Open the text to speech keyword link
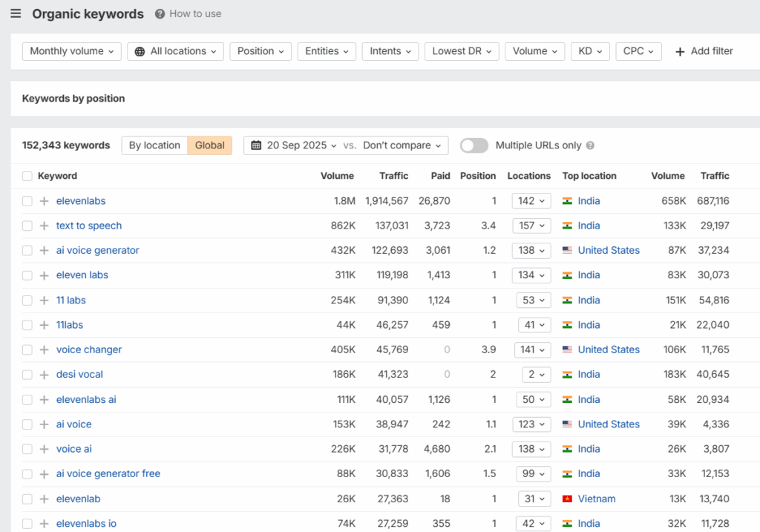The image size is (760, 532). pyautogui.click(x=89, y=226)
